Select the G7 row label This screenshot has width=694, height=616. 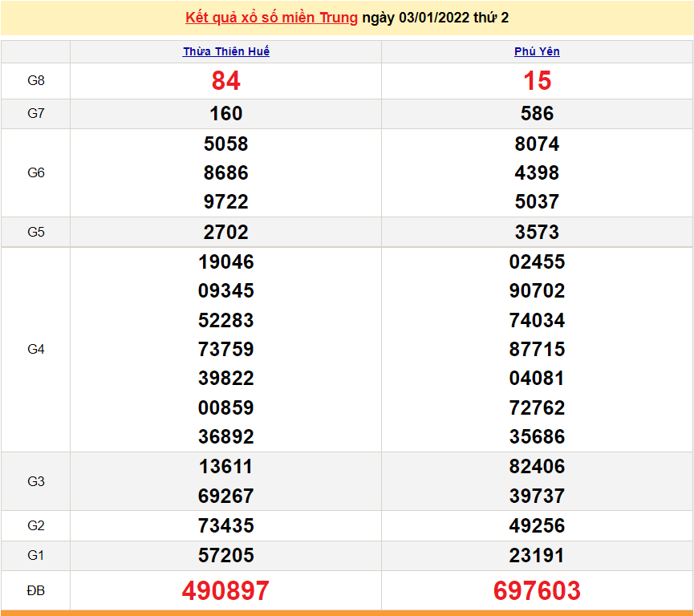click(x=35, y=114)
